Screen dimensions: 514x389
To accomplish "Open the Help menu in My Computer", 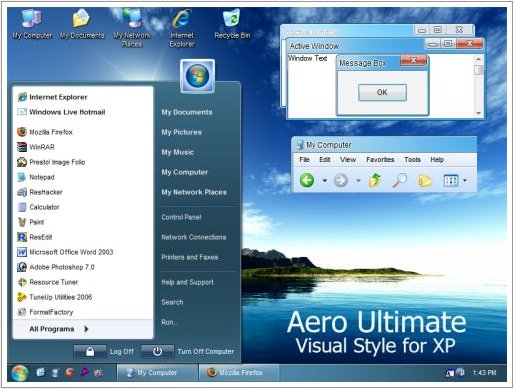I will 437,160.
